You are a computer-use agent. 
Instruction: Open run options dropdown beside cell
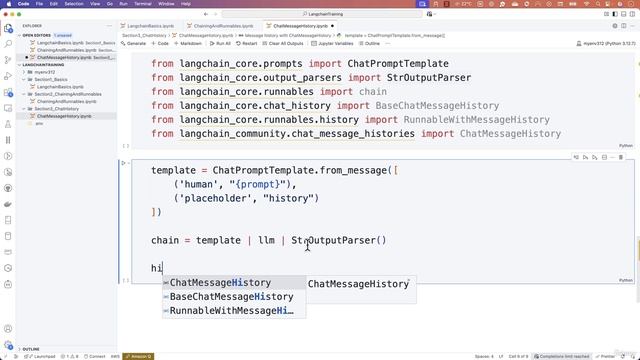click(x=129, y=163)
